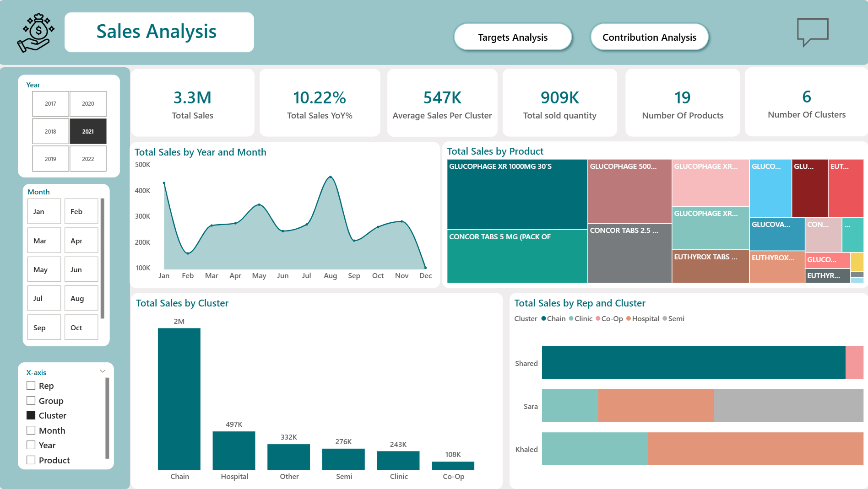The width and height of the screenshot is (868, 489).
Task: Click the Other bar in cluster chart
Action: click(289, 457)
